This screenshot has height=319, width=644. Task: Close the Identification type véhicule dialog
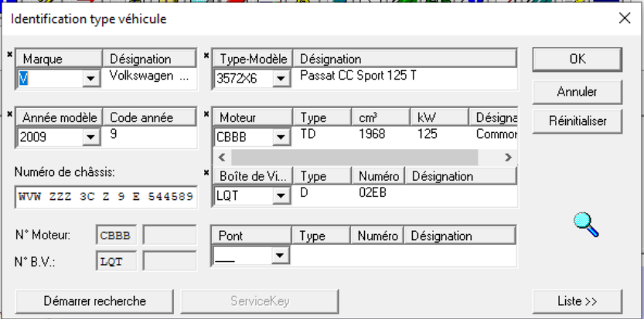[x=625, y=18]
